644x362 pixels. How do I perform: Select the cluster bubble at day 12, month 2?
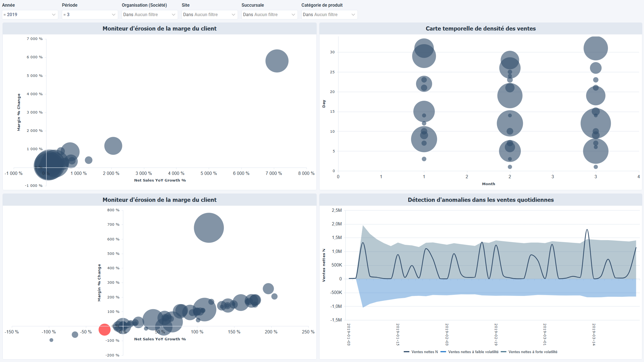(510, 123)
